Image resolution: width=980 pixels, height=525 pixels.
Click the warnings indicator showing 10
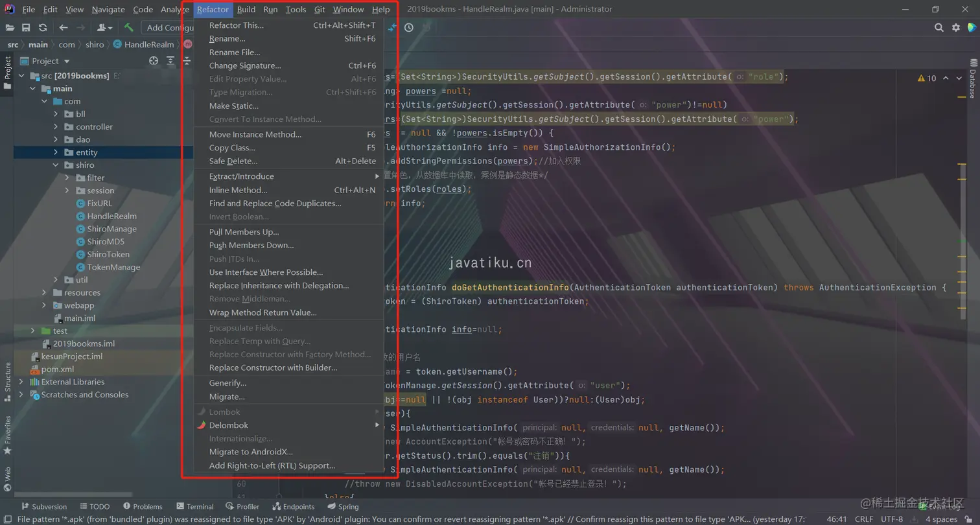coord(927,78)
